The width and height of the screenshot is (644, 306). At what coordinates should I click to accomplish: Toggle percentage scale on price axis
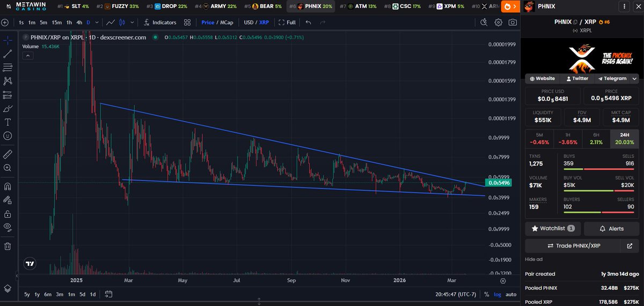(x=486, y=294)
